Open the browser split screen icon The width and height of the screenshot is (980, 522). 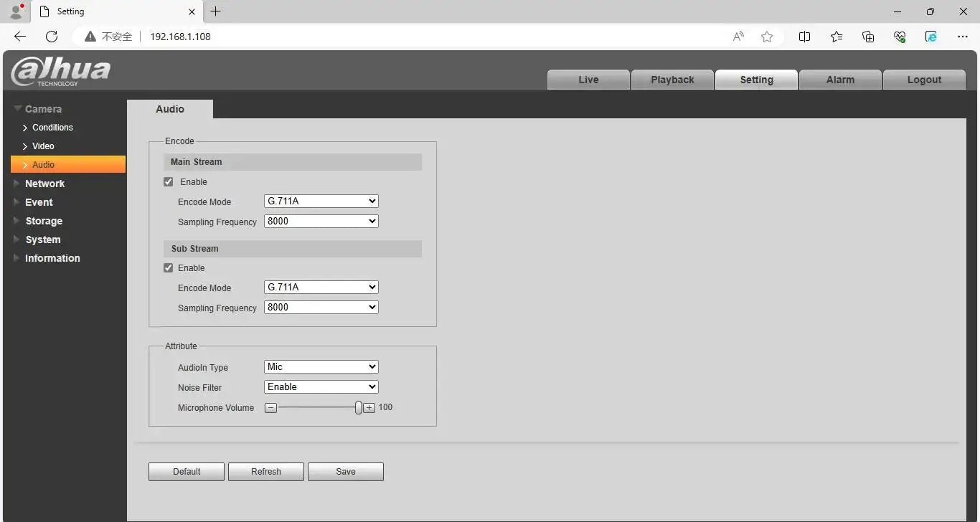[805, 37]
